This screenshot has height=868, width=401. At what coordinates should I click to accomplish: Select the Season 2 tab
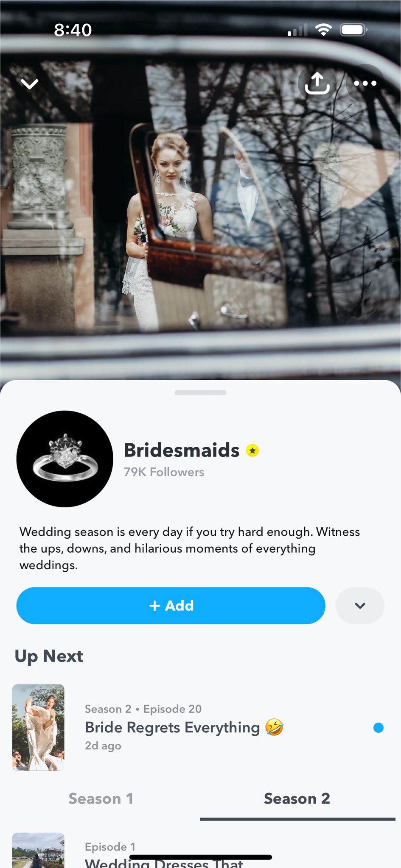pyautogui.click(x=297, y=798)
